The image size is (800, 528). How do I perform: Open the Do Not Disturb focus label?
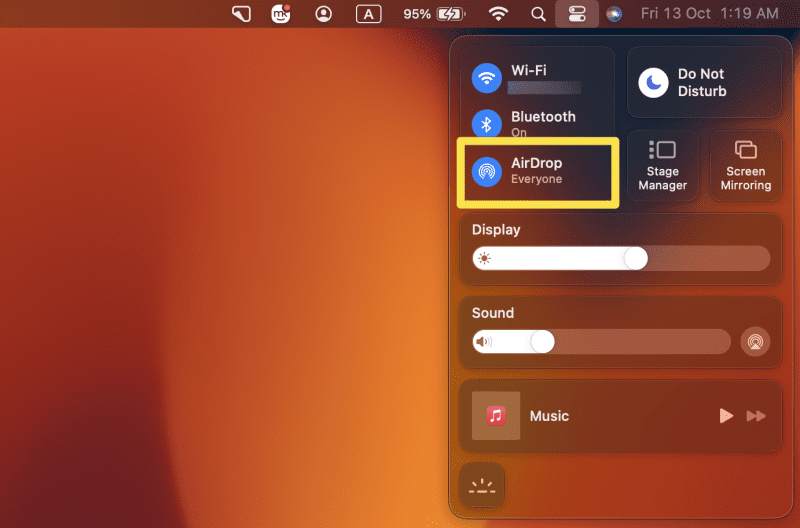pos(702,82)
